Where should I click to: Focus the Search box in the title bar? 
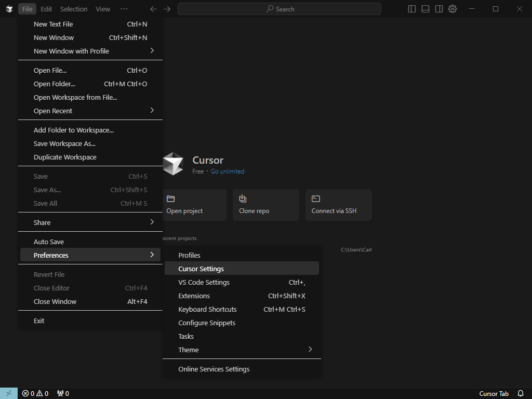279,9
